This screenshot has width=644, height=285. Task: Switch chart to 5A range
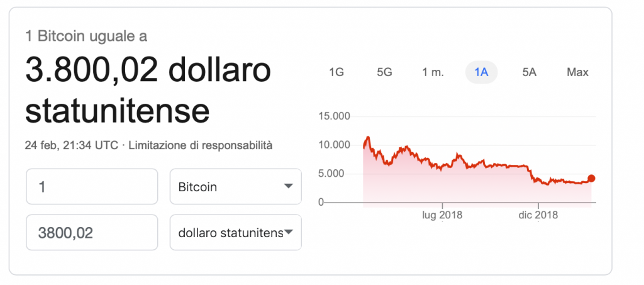click(530, 73)
